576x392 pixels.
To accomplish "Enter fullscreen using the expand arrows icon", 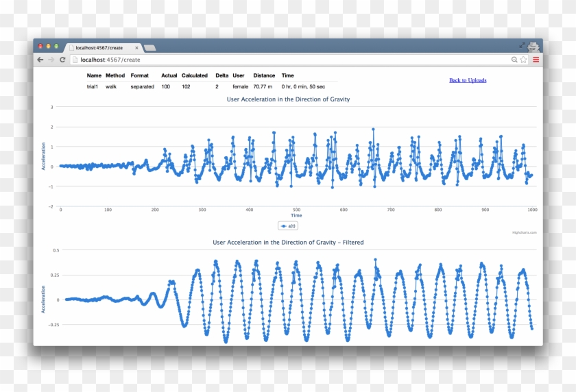I will click(x=522, y=45).
